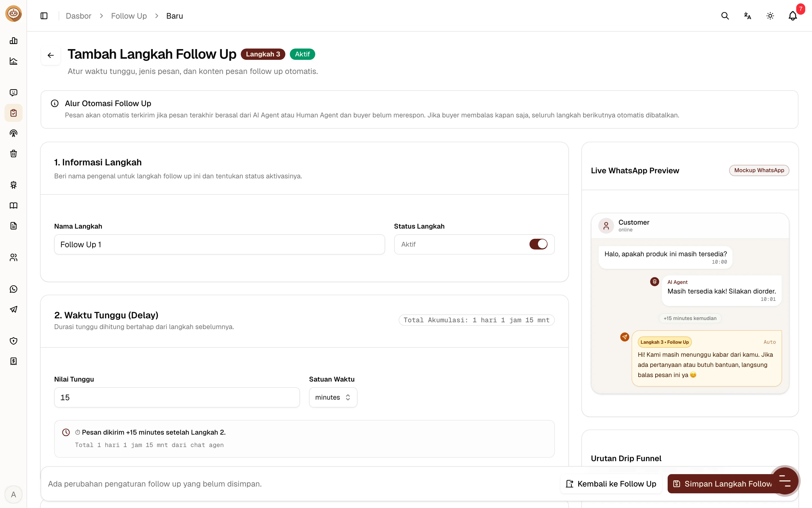
Task: Open the AI agent robot icon
Action: coord(14,185)
